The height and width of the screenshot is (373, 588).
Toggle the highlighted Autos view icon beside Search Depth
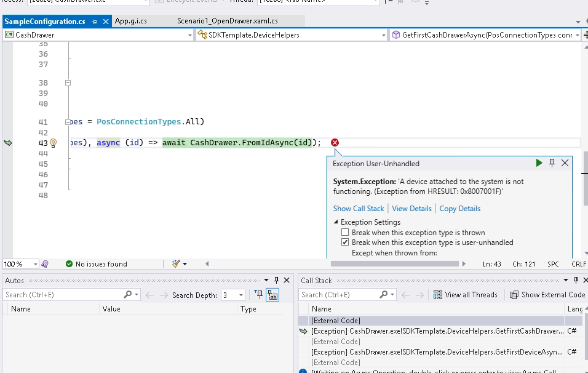coord(272,295)
